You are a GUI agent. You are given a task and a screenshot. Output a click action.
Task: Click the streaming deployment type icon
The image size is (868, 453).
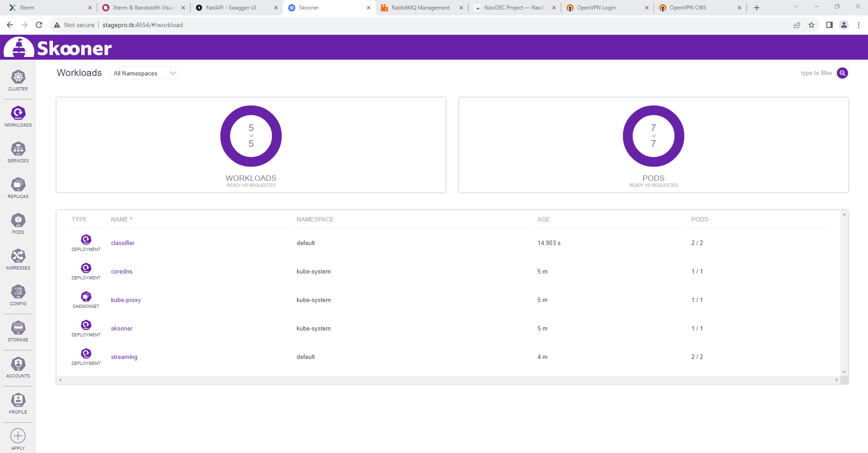[86, 354]
